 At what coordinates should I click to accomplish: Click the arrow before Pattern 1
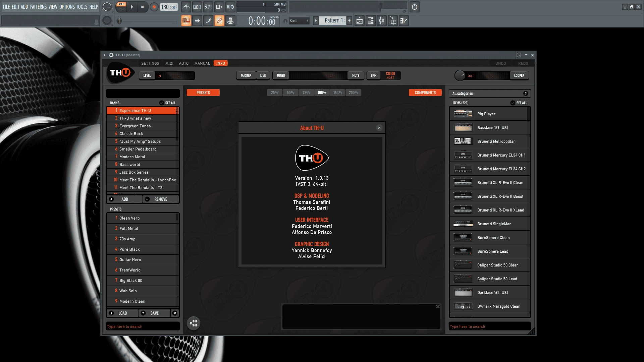316,21
